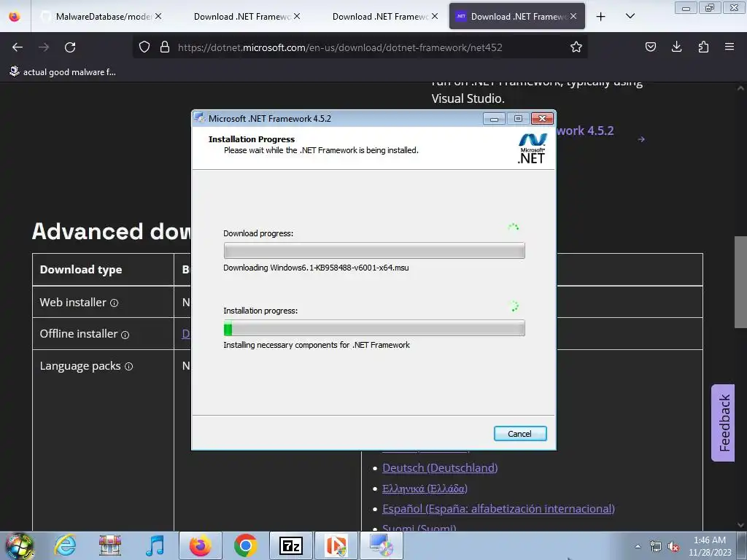
Task: Open the Firefox taskbar button
Action: pyautogui.click(x=200, y=545)
